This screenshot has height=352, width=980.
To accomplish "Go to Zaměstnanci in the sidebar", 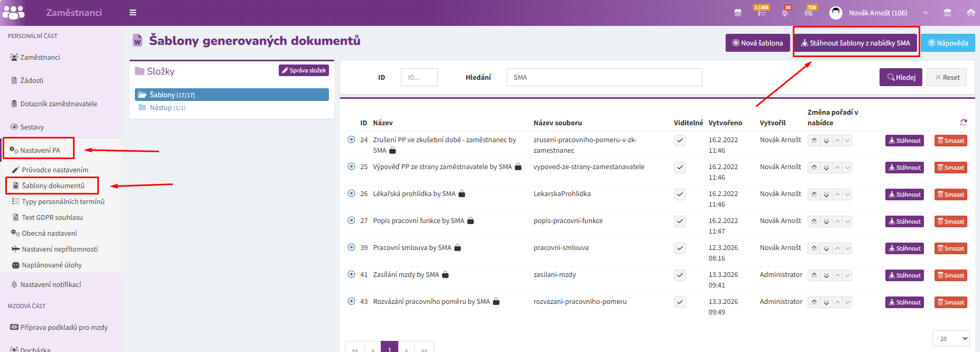I will (40, 57).
